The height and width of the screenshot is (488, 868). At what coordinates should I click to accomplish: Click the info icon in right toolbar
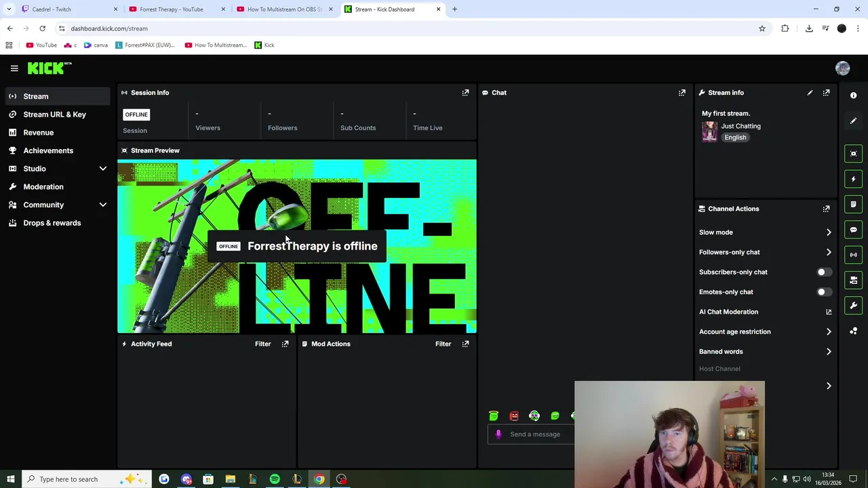(x=853, y=96)
